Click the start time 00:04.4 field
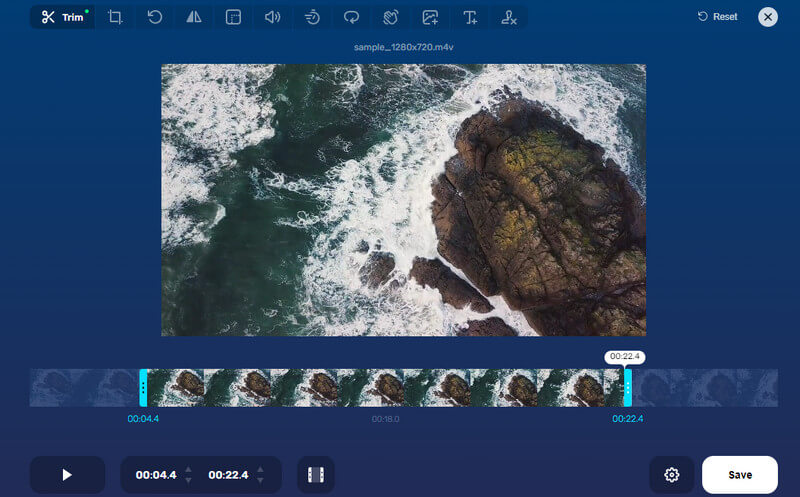 point(156,475)
